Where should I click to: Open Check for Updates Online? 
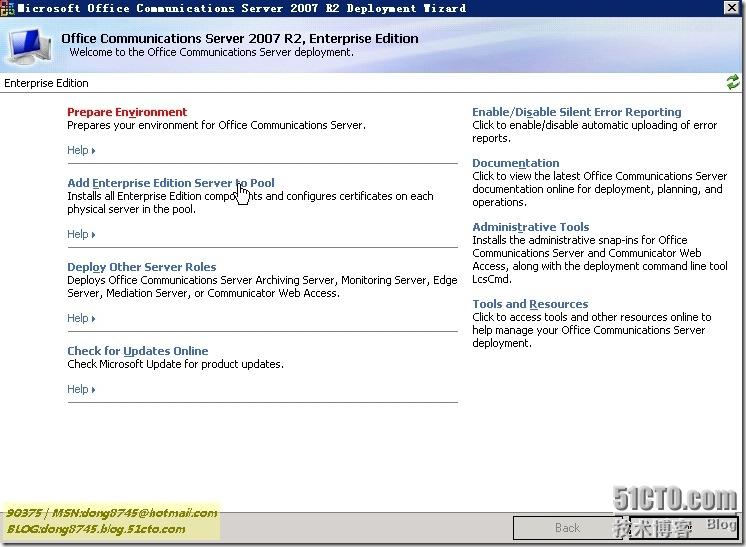tap(137, 351)
